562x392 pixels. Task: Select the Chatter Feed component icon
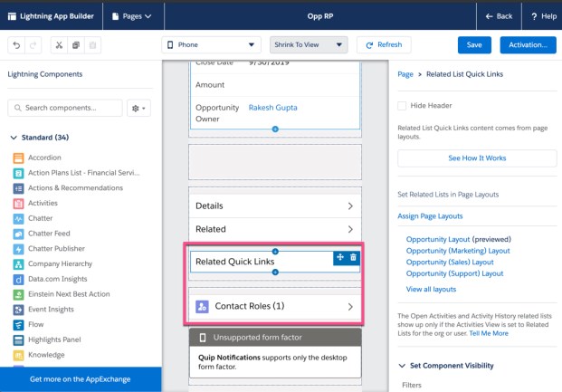pyautogui.click(x=18, y=234)
